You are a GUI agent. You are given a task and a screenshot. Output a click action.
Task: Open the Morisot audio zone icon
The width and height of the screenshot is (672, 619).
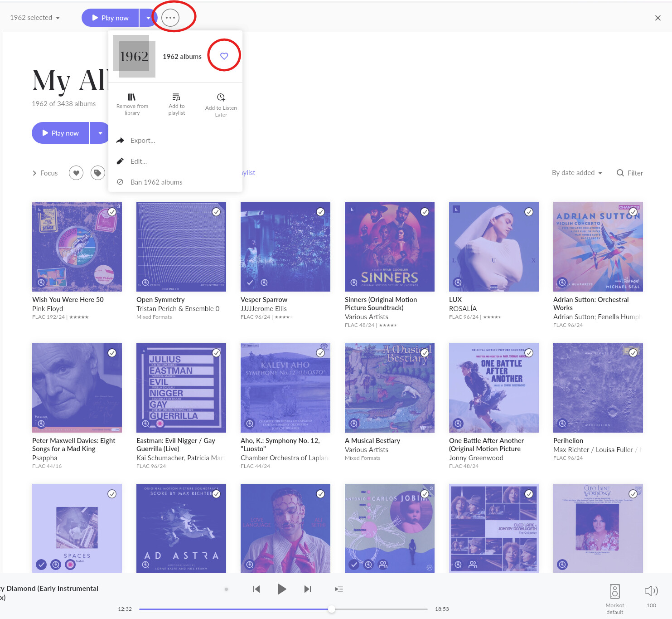point(614,591)
